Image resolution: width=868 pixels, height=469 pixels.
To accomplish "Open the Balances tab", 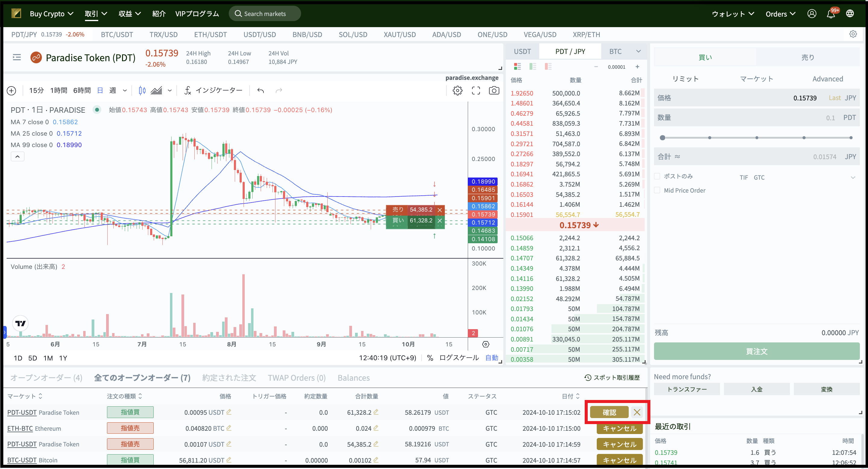I will tap(354, 378).
